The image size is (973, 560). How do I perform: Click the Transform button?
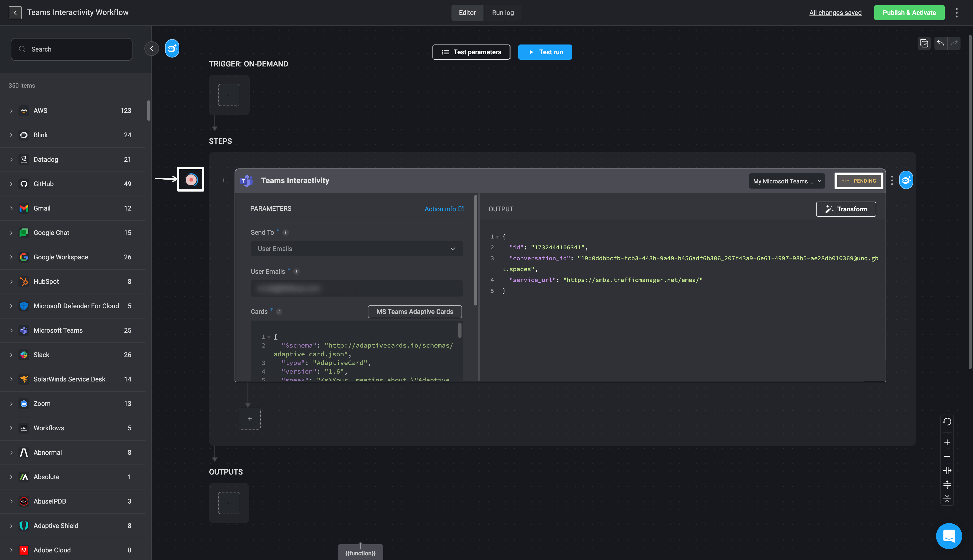point(846,209)
